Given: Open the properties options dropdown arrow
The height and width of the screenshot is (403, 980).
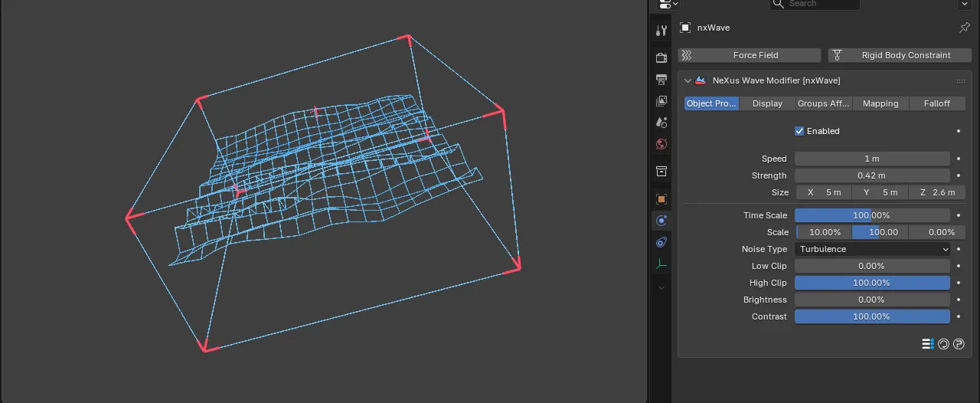Looking at the screenshot, I should 964,4.
